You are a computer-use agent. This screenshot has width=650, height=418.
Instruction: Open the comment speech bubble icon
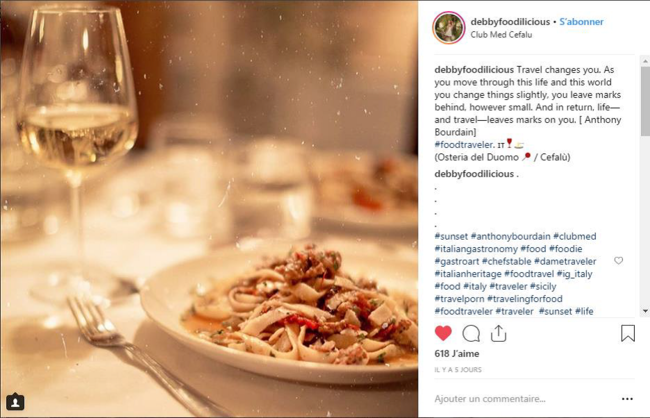click(x=471, y=333)
